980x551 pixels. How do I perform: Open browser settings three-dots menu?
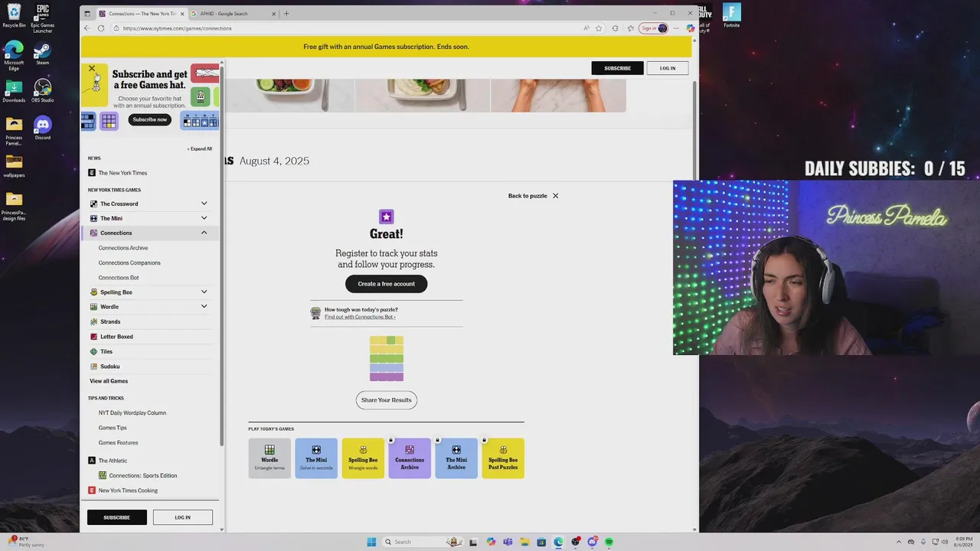click(675, 28)
